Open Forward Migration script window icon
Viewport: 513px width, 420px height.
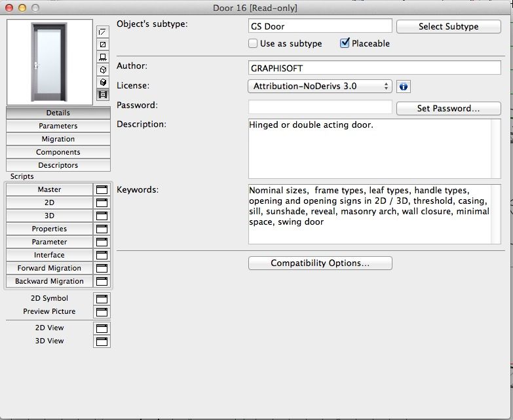coord(102,268)
